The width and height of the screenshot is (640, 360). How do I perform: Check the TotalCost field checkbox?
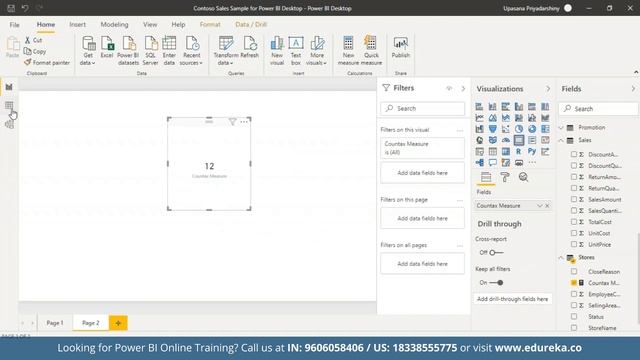click(574, 222)
